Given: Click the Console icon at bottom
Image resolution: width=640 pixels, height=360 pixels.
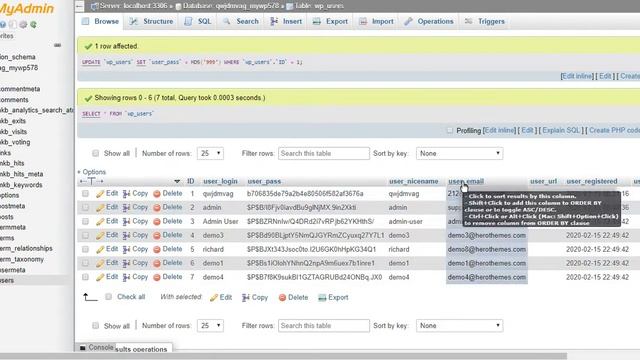Looking at the screenshot, I should [x=83, y=348].
